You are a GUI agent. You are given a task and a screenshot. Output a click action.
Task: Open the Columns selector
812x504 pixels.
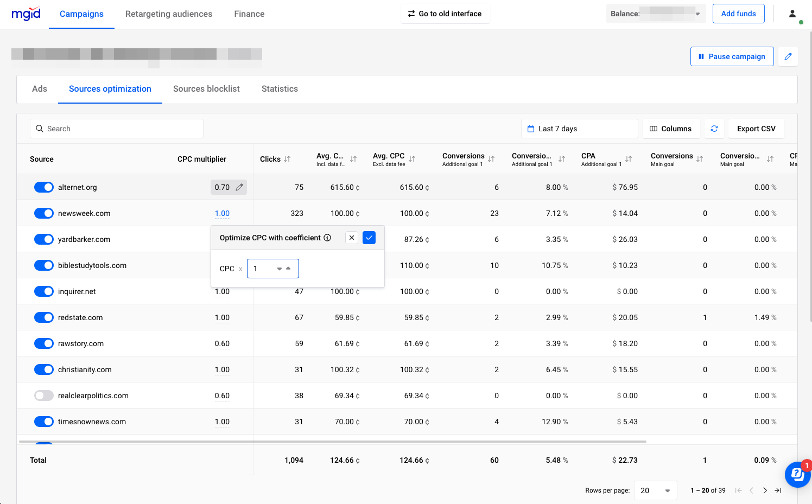(671, 129)
